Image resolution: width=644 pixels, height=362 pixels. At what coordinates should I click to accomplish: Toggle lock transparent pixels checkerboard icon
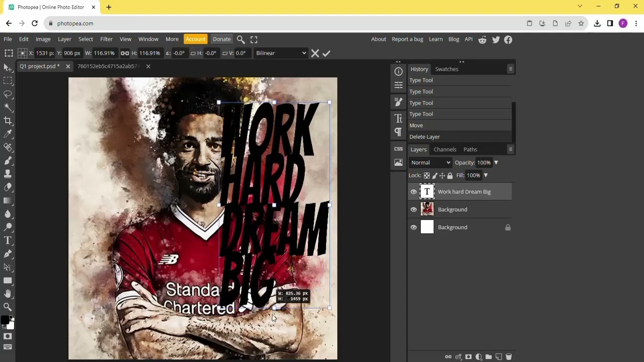pos(427,175)
